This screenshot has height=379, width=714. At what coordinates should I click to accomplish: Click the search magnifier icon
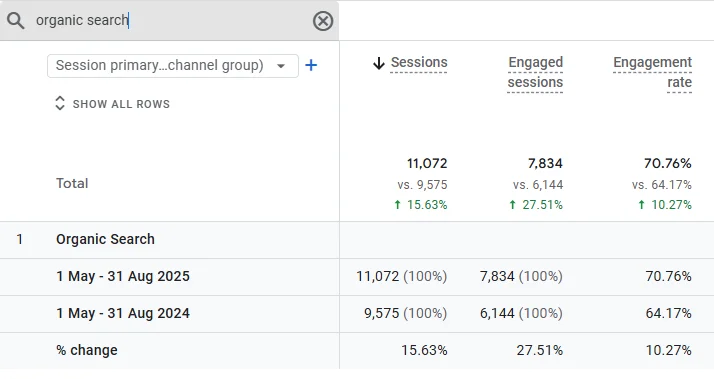[15, 20]
